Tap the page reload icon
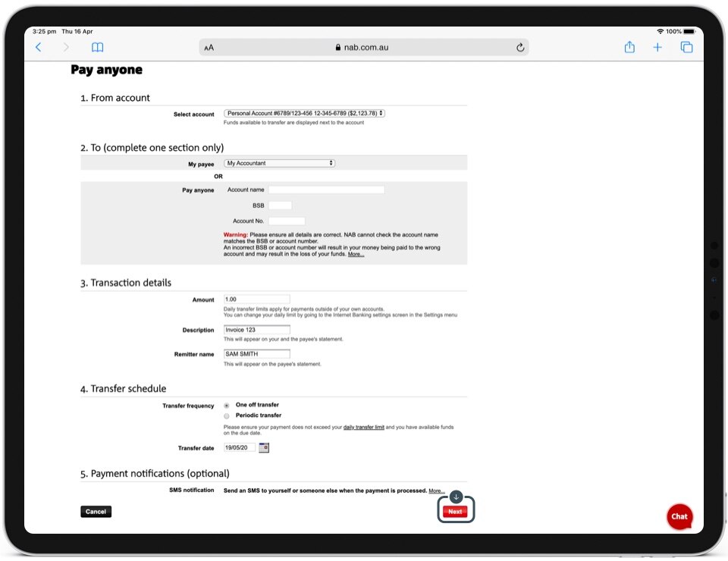Image resolution: width=728 pixels, height=561 pixels. [520, 47]
